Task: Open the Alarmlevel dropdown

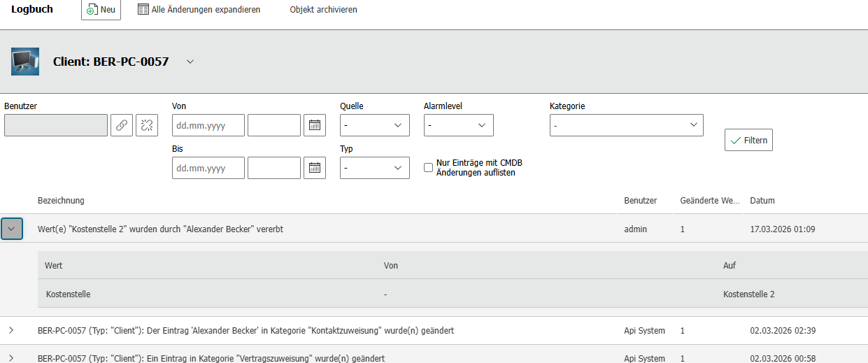Action: (x=459, y=125)
